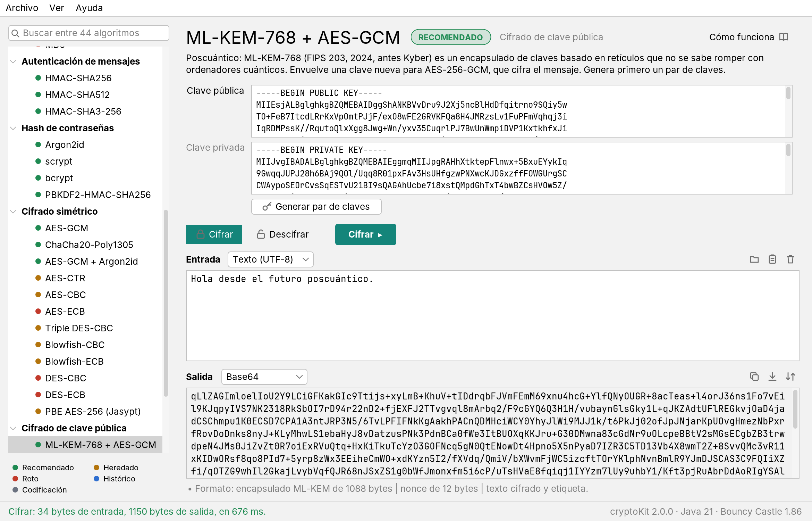Click key icon in Generar par de claves
Screen dimensions: 812x521
tap(267, 207)
